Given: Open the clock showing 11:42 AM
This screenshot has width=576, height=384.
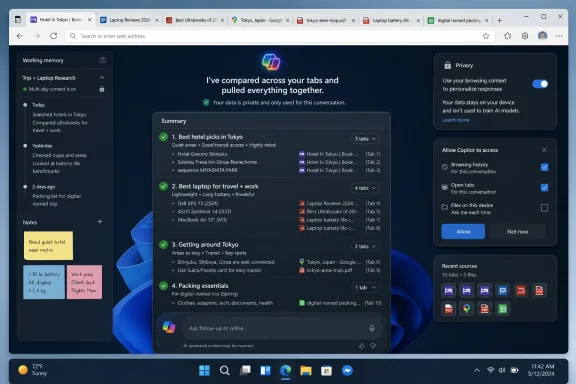Looking at the screenshot, I should pyautogui.click(x=542, y=370).
